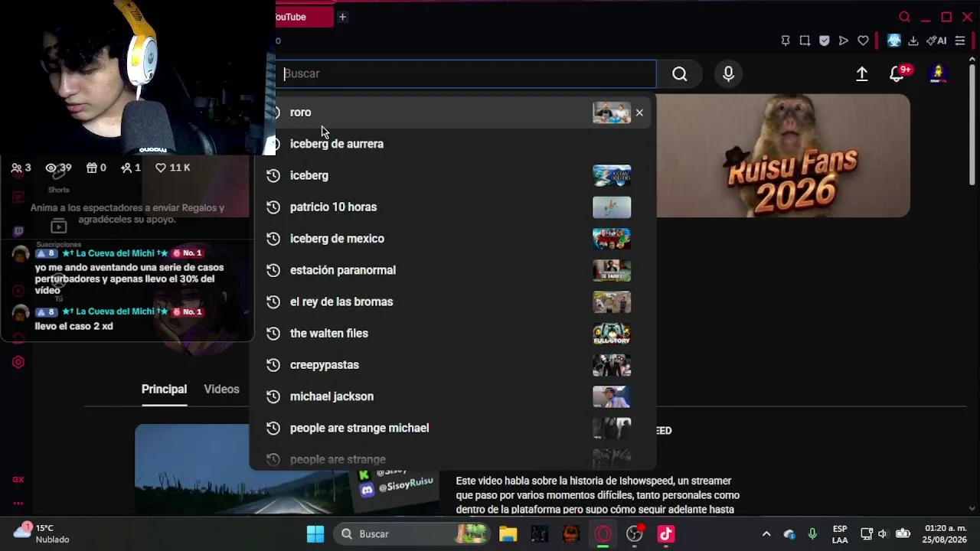Open a new browser tab
The height and width of the screenshot is (551, 980).
point(342,17)
